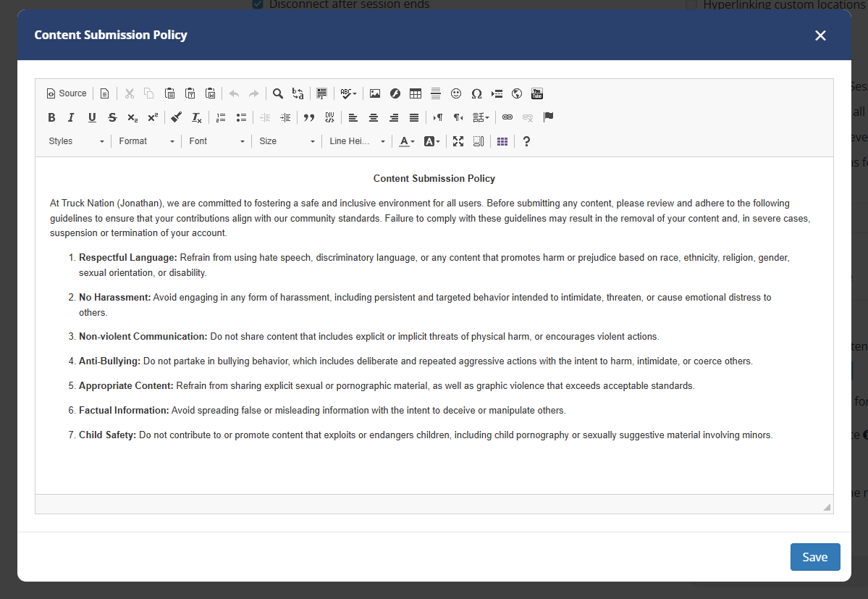Expand the Size dropdown
868x599 pixels.
coord(287,141)
